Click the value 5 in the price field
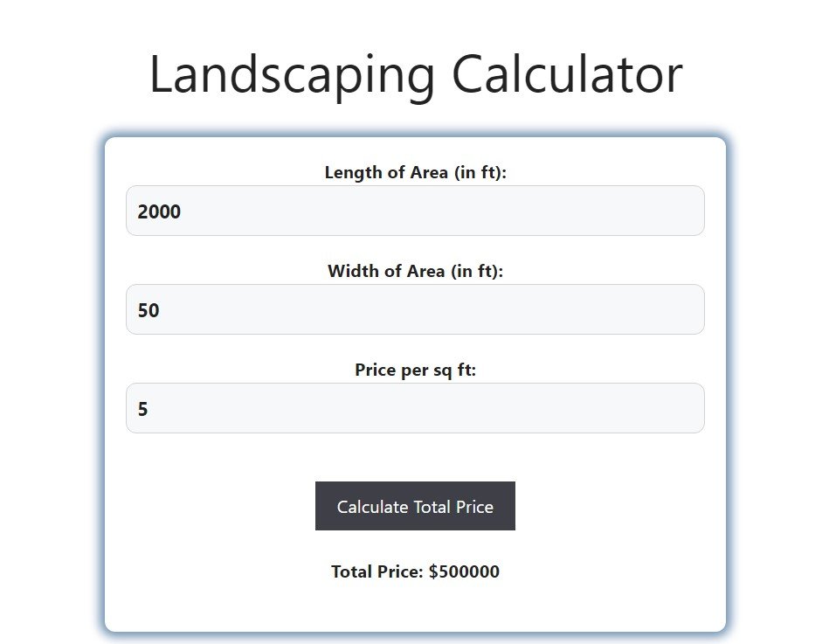836x644 pixels. click(x=145, y=408)
